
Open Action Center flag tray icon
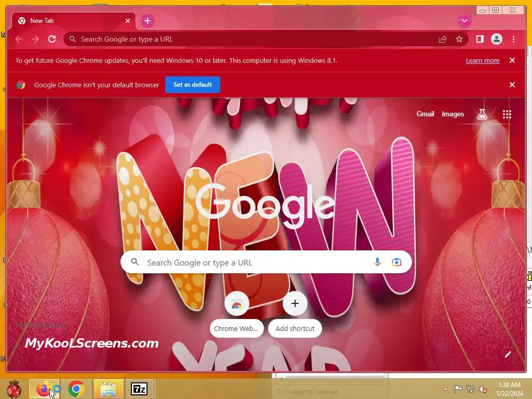coord(458,389)
